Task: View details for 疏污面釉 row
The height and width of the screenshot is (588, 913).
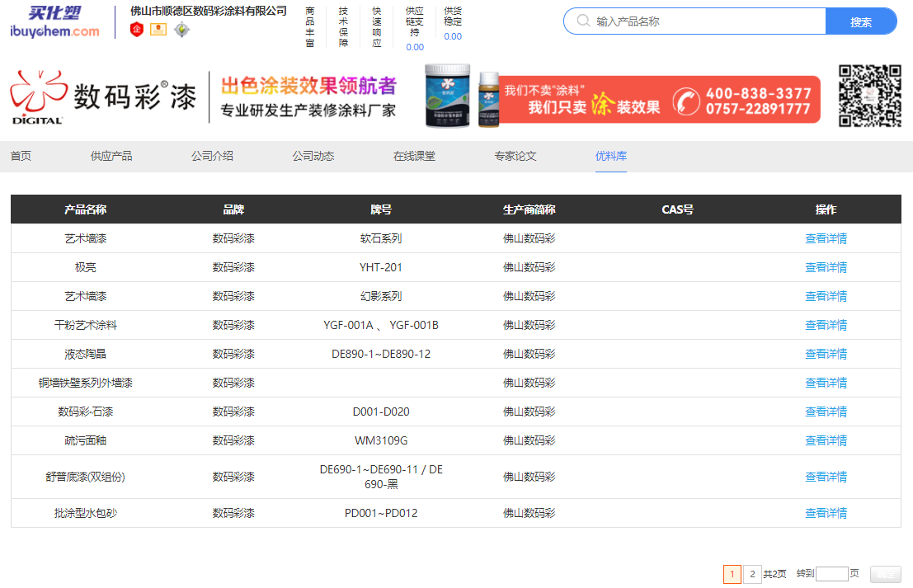Action: (x=826, y=440)
